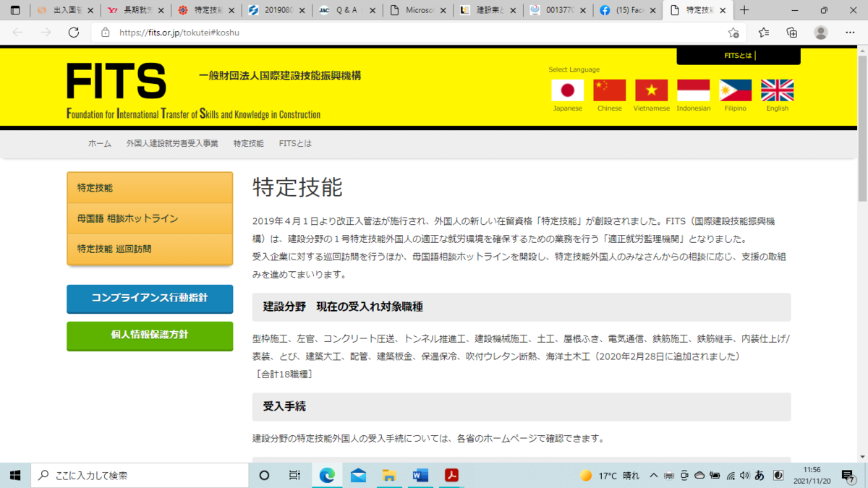Screen dimensions: 868x488
Task: Open File Explorer from taskbar
Action: coord(389,475)
